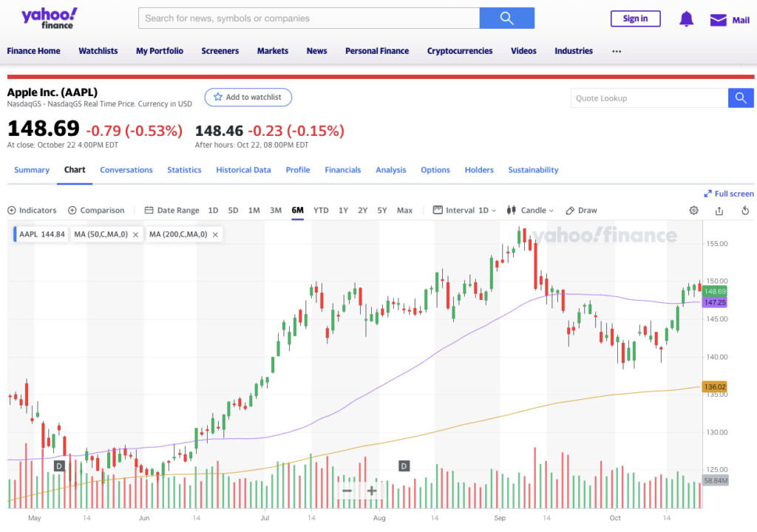This screenshot has height=532, width=757.
Task: Select the 5Y date range
Action: (x=382, y=211)
